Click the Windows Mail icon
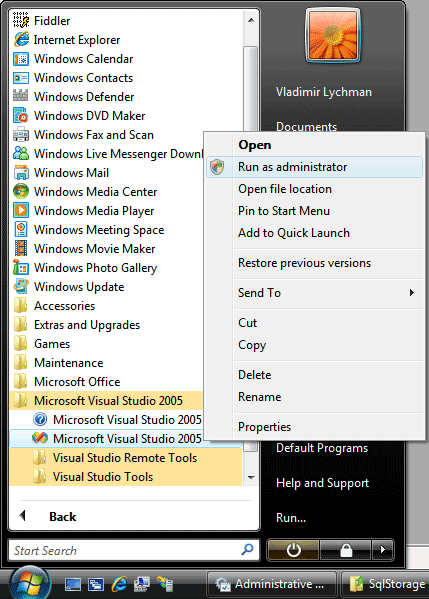Screen dimensions: 429x599 coord(21,172)
